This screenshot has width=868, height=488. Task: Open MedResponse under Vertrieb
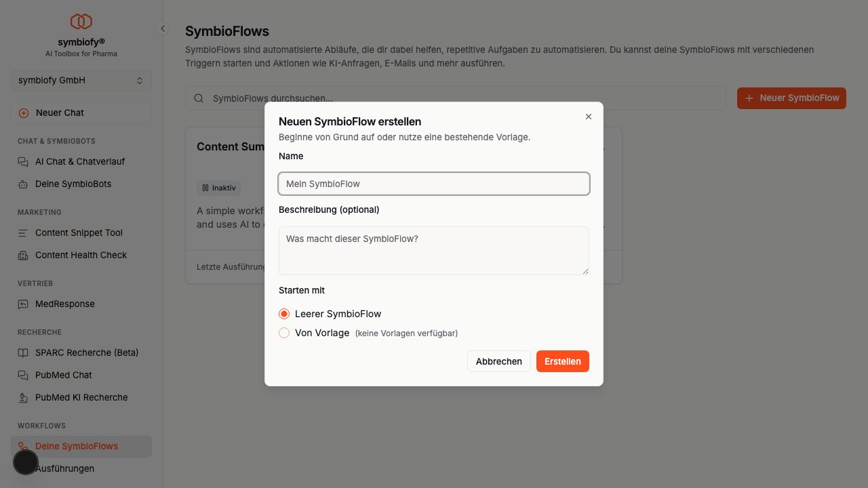[x=66, y=304]
